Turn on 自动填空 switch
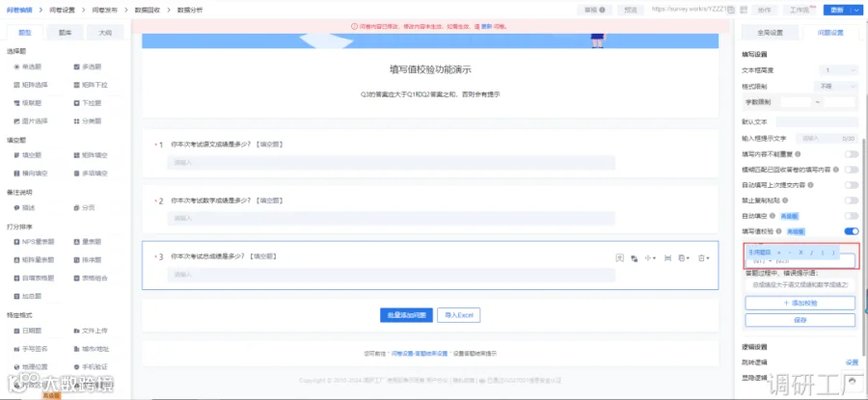 click(851, 216)
